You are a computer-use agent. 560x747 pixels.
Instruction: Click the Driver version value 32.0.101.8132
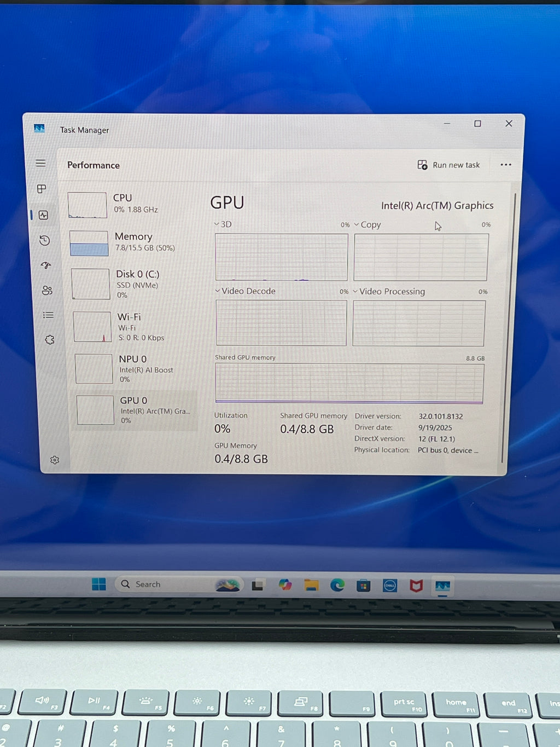[x=441, y=416]
